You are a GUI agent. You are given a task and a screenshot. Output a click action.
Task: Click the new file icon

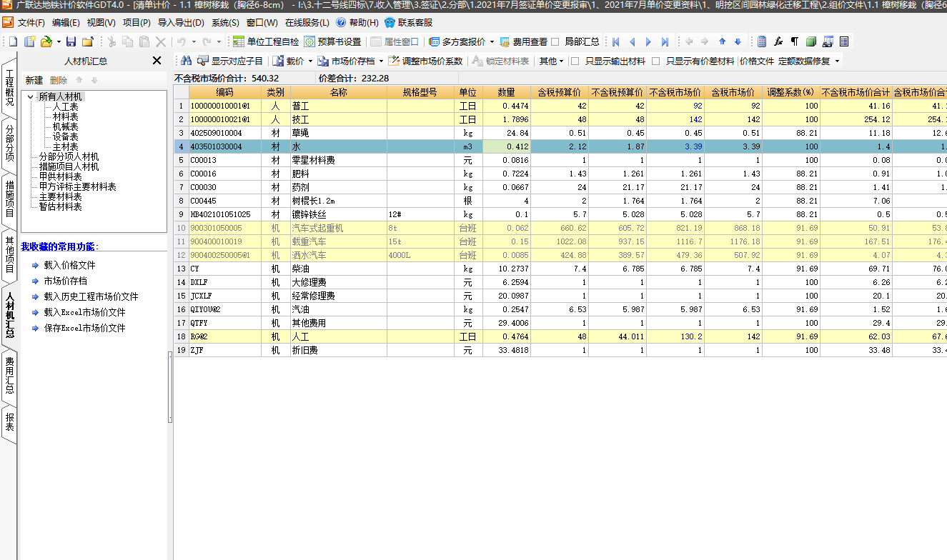(x=13, y=42)
